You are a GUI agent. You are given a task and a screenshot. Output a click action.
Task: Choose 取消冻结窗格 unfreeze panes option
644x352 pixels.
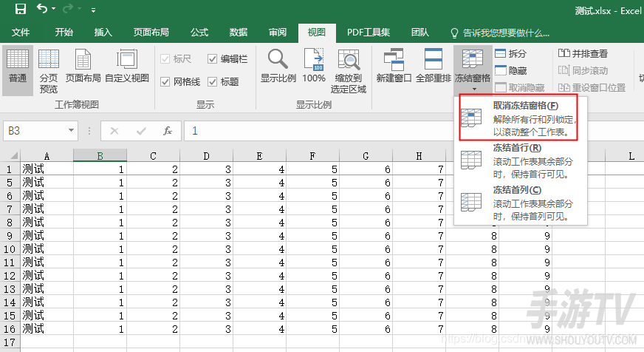pyautogui.click(x=518, y=118)
